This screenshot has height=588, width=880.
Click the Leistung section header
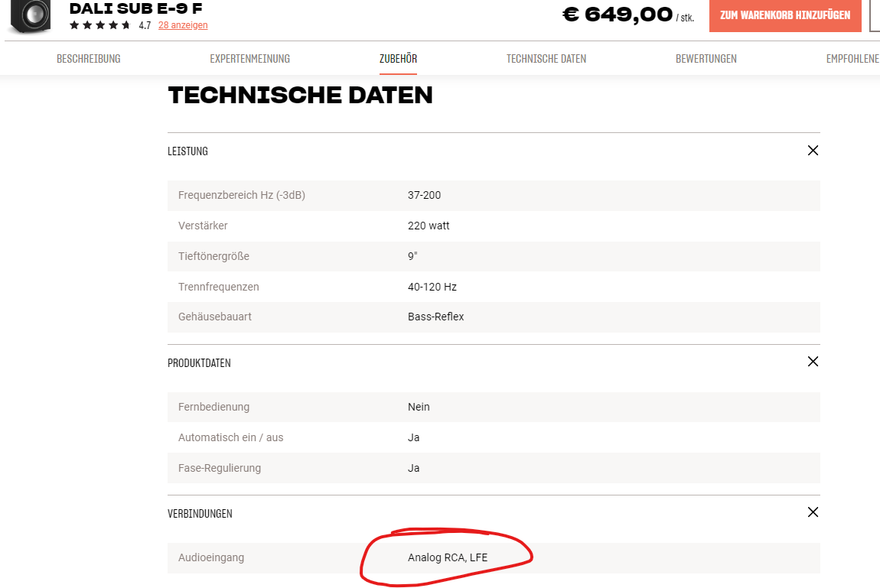(187, 151)
